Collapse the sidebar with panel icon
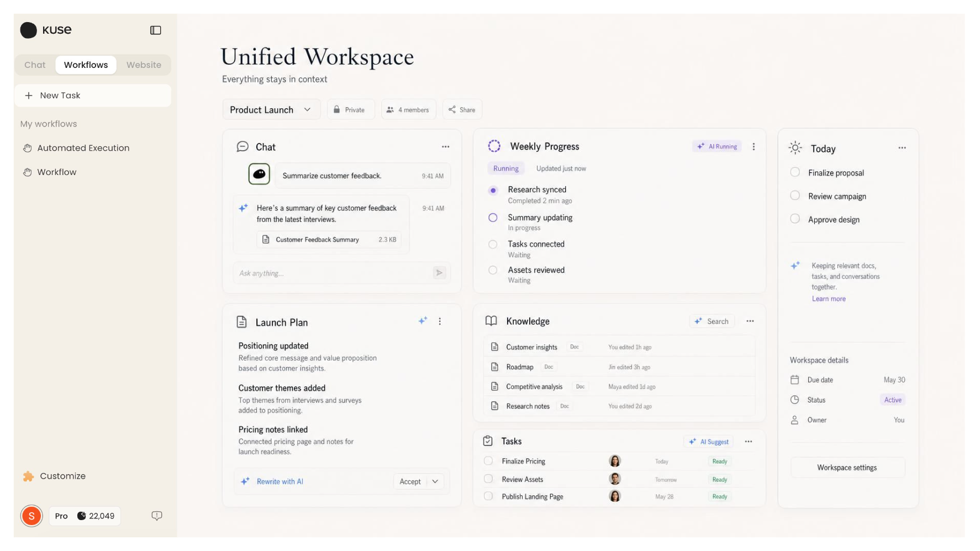This screenshot has width=980, height=551. point(156,30)
